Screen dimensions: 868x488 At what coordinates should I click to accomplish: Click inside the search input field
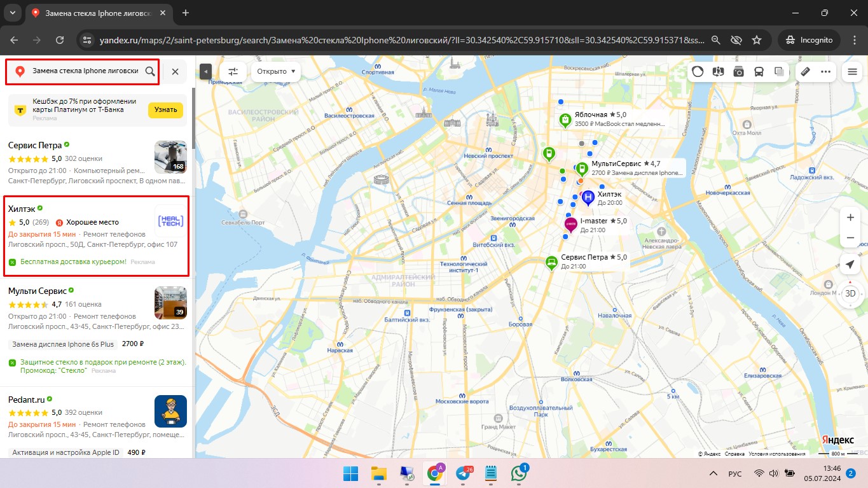tap(85, 71)
